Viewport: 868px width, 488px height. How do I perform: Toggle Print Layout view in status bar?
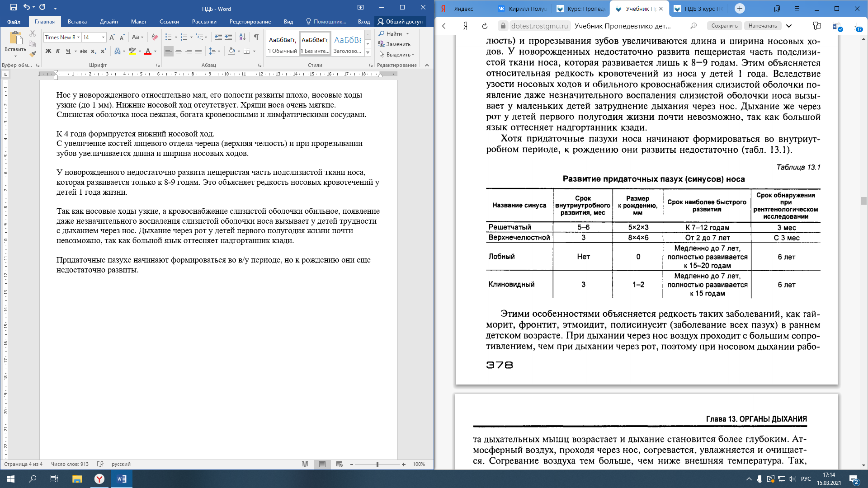point(322,464)
